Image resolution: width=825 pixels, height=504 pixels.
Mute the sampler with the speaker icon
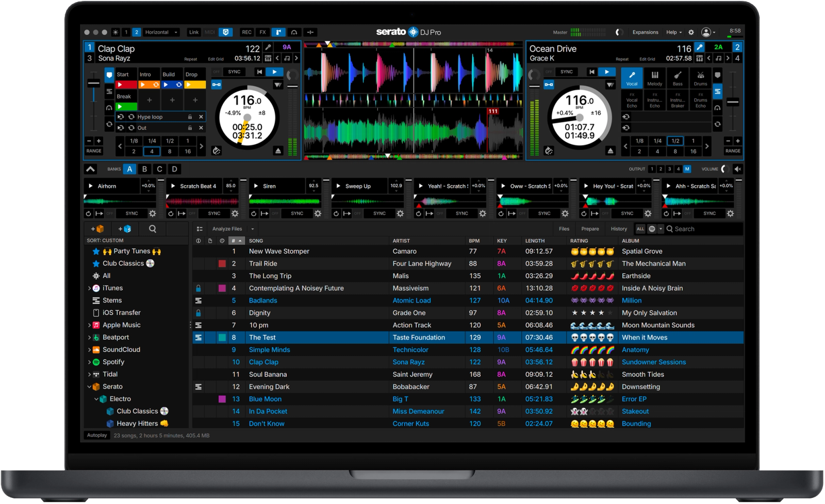[738, 169]
